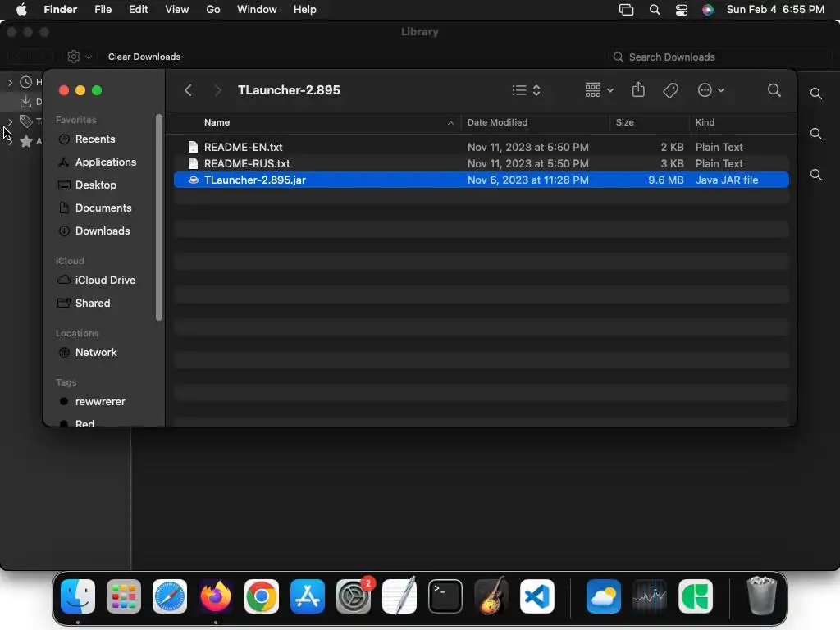Select TLauncher-2.895.jar file

[481, 180]
